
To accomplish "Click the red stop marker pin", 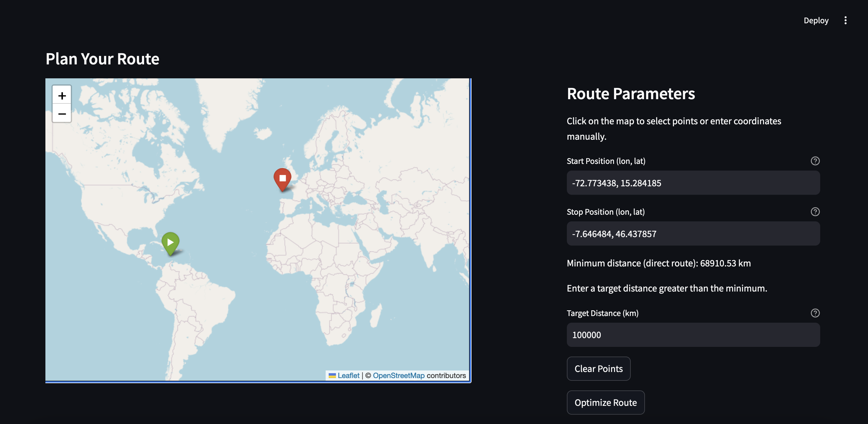I will coord(282,178).
